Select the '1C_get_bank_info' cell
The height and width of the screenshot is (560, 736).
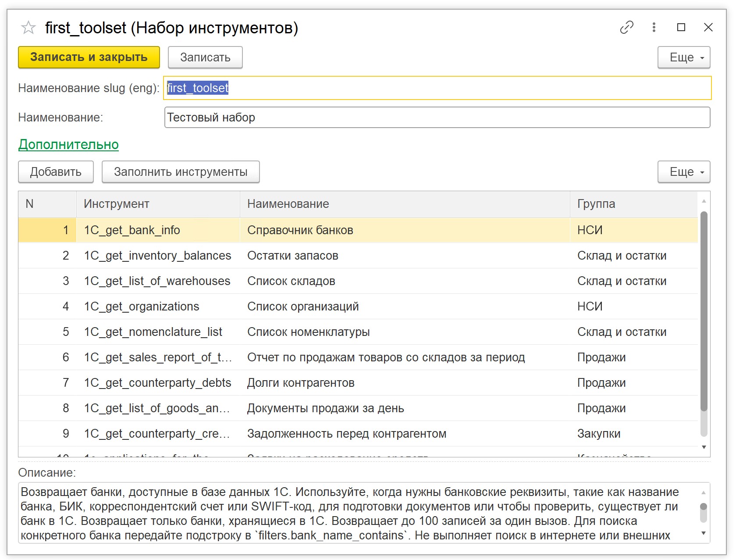(x=158, y=230)
